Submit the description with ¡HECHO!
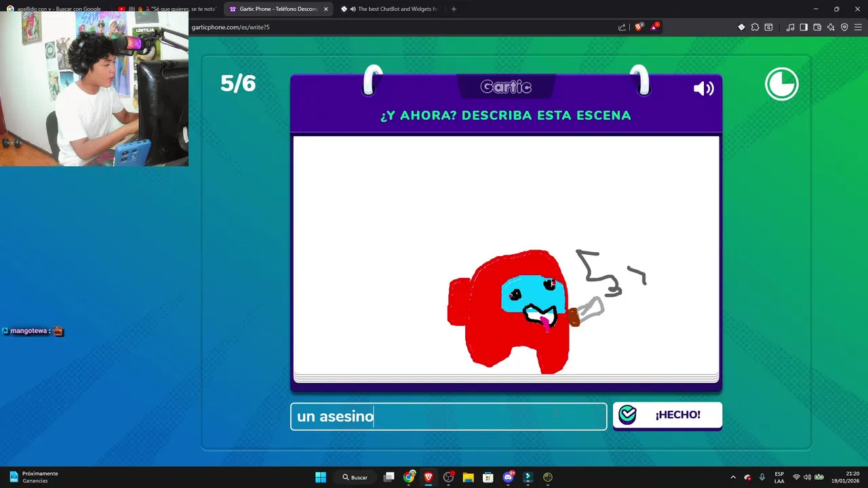This screenshot has width=868, height=488. (667, 415)
